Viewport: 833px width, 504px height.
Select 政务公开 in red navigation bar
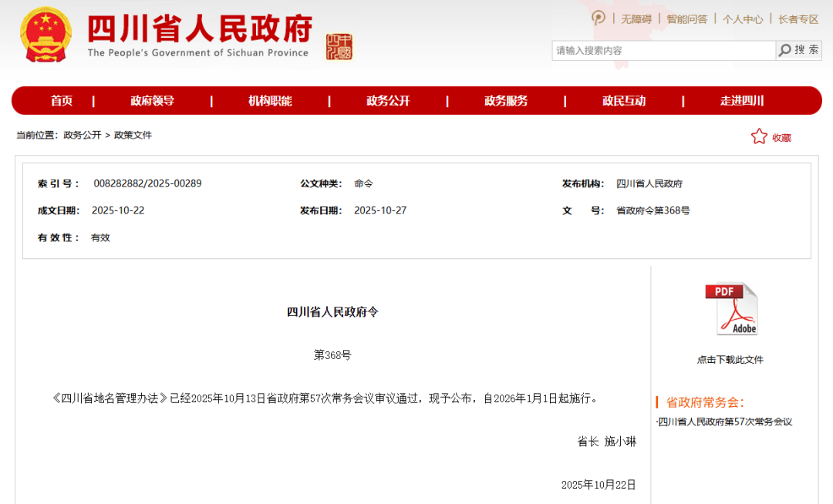point(388,101)
